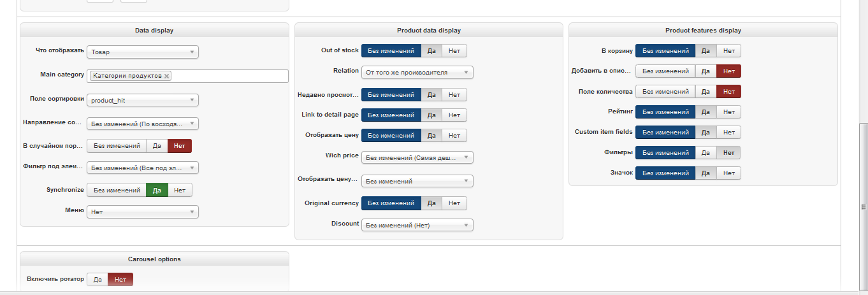
Task: Open the "Меню" dropdown
Action: (x=142, y=212)
